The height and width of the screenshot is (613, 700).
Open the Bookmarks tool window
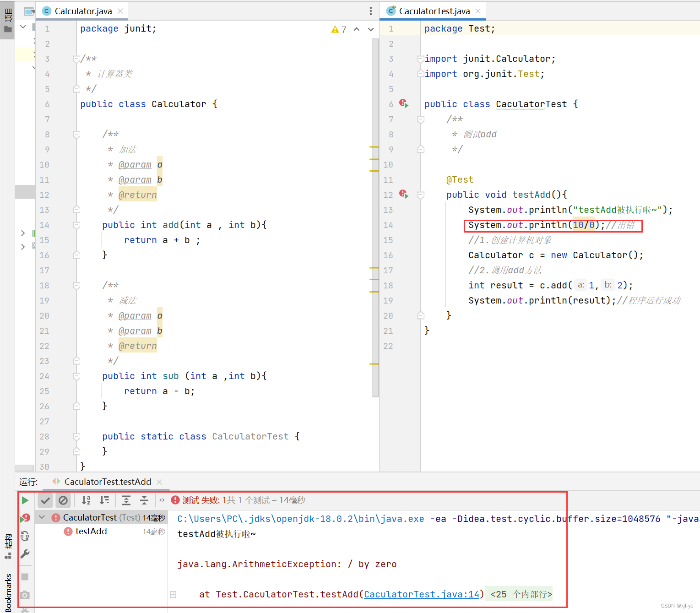(x=8, y=592)
